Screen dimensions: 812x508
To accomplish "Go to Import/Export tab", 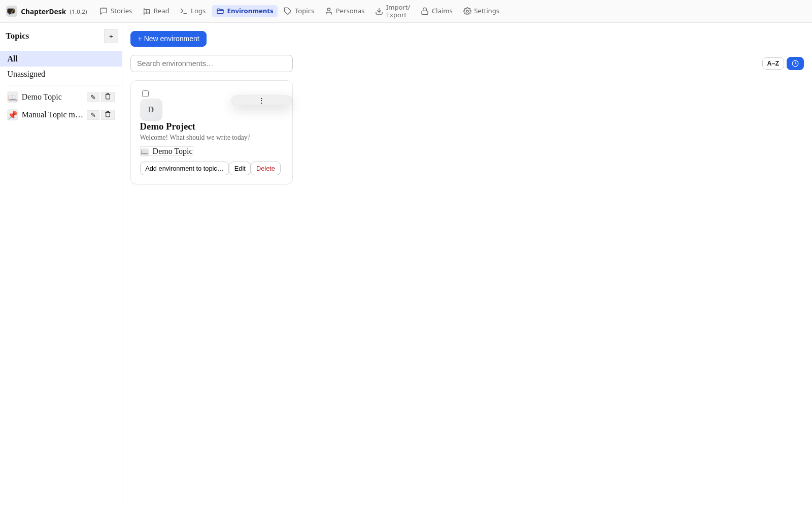I will [393, 11].
